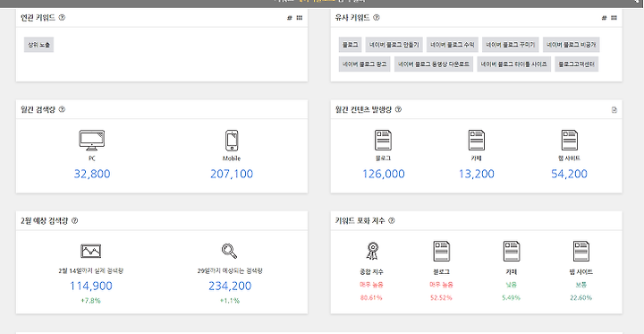The width and height of the screenshot is (644, 334).
Task: Click the PC monitor icon
Action: [x=91, y=141]
